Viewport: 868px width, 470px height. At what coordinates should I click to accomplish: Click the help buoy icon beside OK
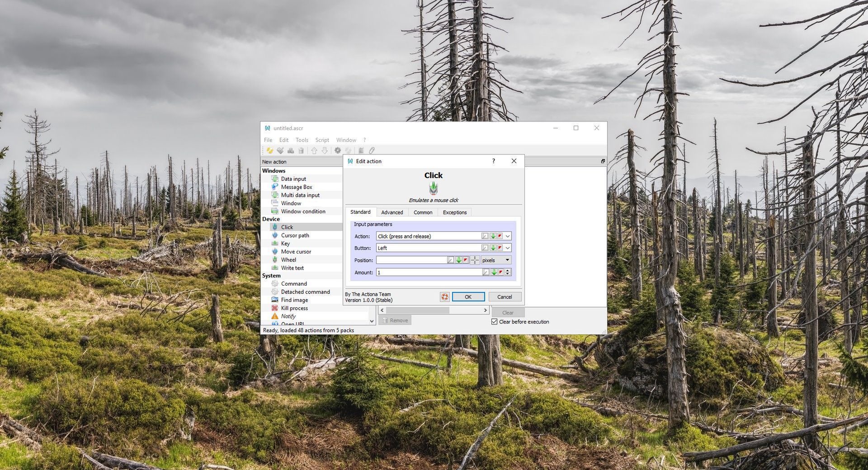click(x=445, y=297)
